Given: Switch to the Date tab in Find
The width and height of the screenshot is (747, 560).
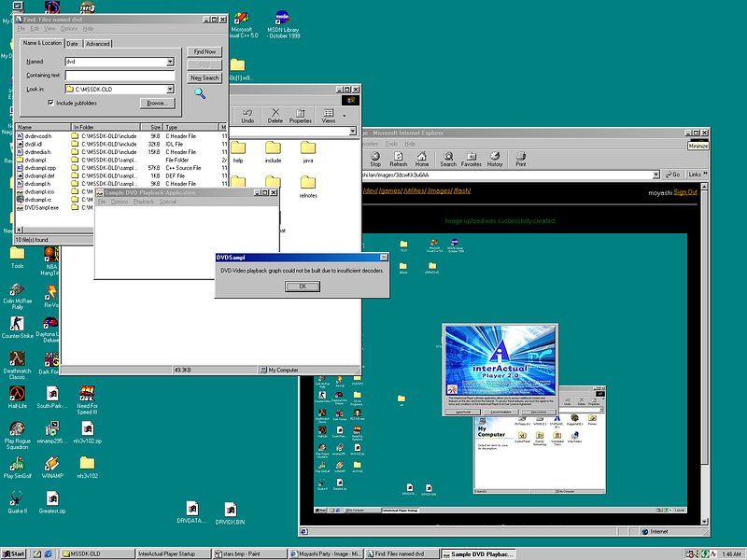Looking at the screenshot, I should tap(73, 44).
